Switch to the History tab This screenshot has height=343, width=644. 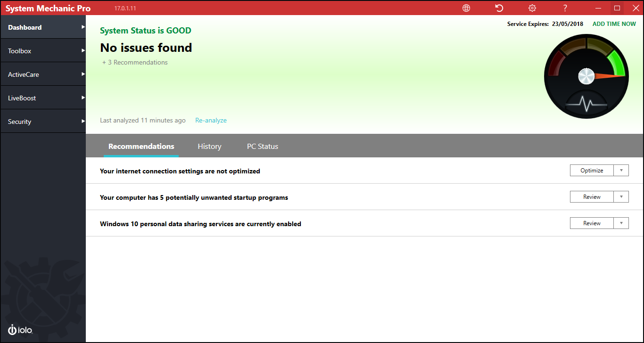click(x=209, y=147)
